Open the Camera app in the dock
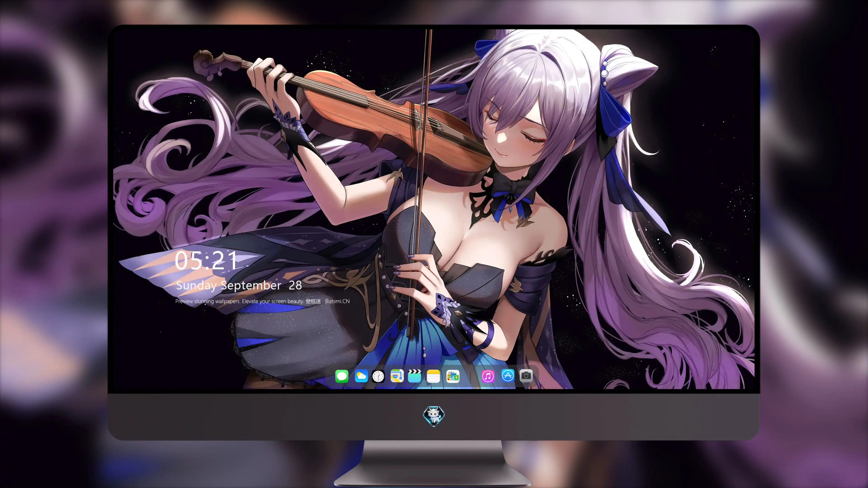Screen dimensions: 868x488 click(526, 375)
